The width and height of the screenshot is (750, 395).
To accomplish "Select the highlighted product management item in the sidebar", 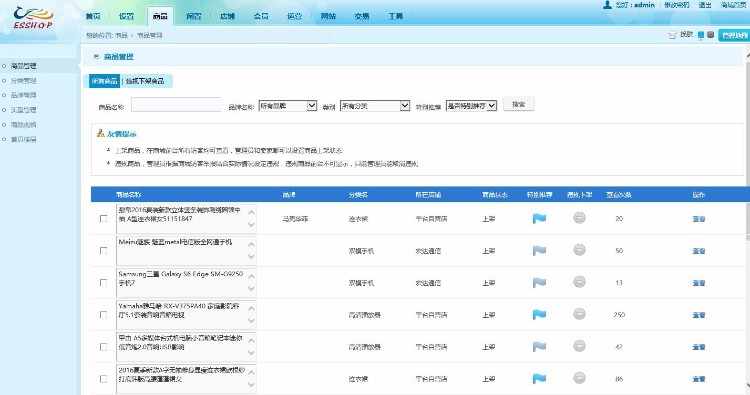I will [x=24, y=66].
